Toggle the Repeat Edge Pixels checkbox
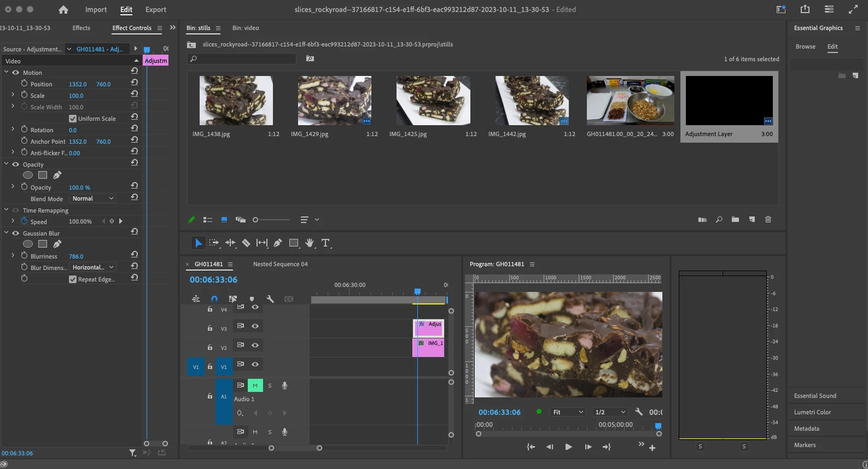The image size is (868, 469). pos(73,279)
